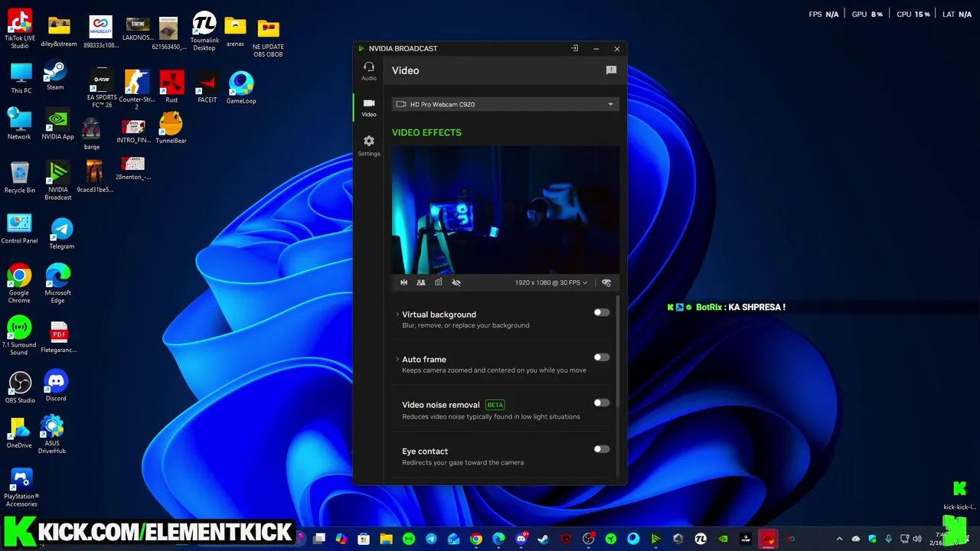This screenshot has width=980, height=551.
Task: Open Telegram from the taskbar
Action: tap(431, 539)
